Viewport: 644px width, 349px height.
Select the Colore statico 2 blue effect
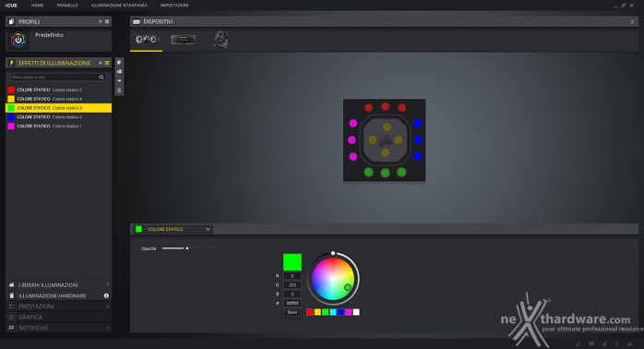(x=58, y=117)
